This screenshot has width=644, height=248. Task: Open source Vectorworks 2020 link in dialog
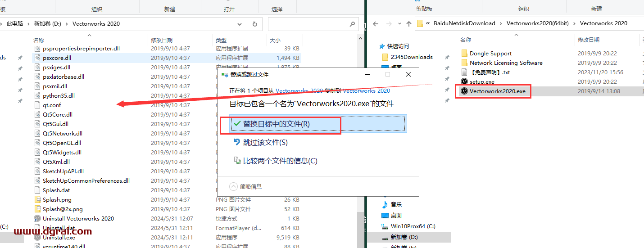click(x=299, y=90)
